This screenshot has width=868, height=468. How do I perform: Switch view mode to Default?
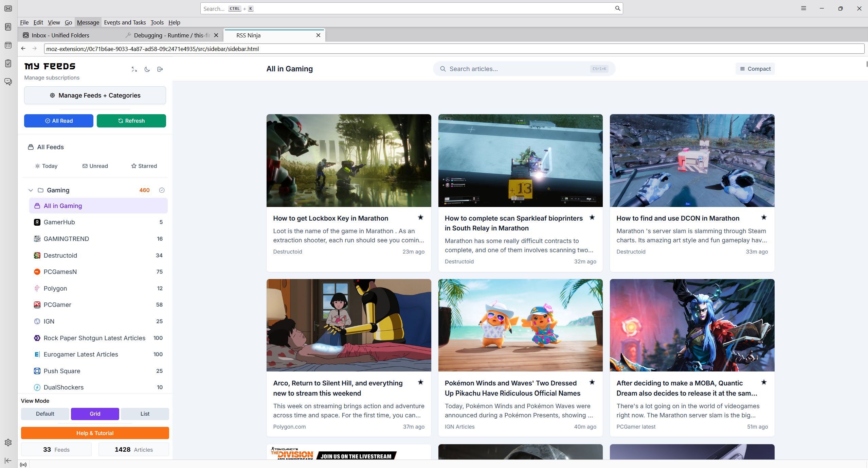click(45, 414)
